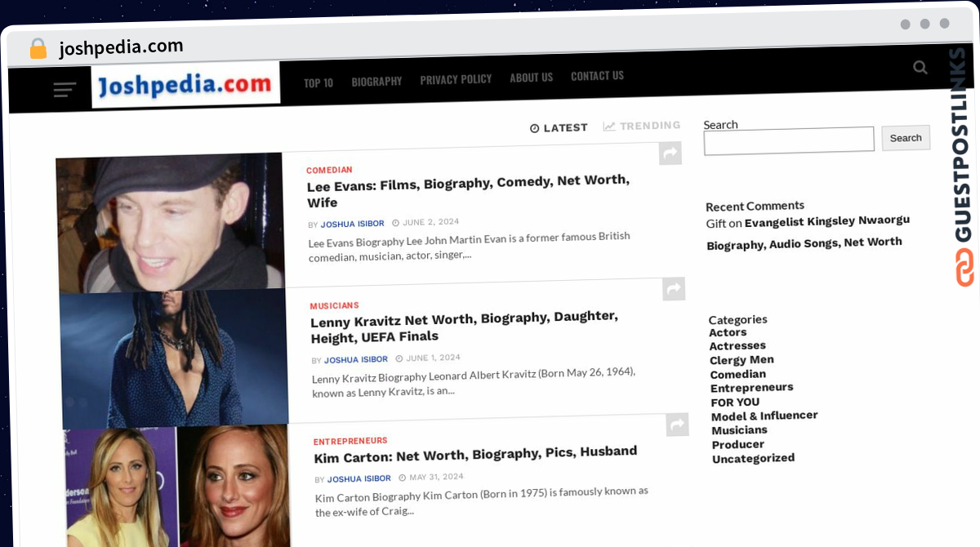Open Kim Carton article thumbnail

pyautogui.click(x=177, y=486)
